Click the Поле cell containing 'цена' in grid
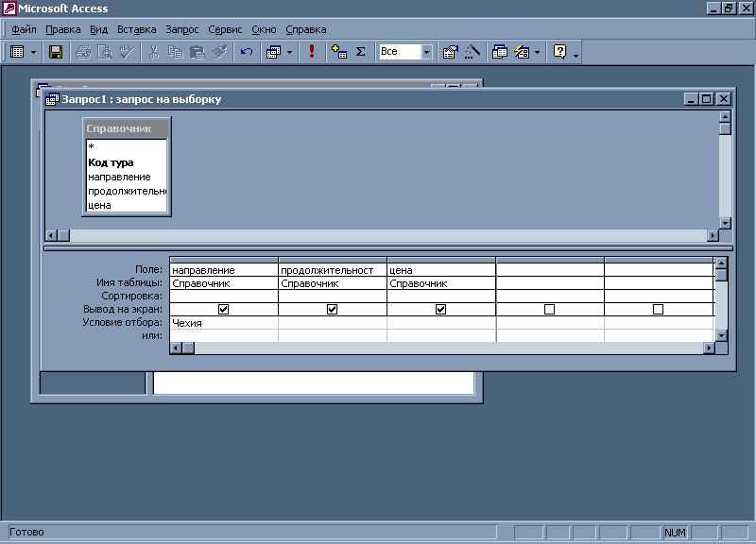The width and height of the screenshot is (756, 544). [441, 270]
